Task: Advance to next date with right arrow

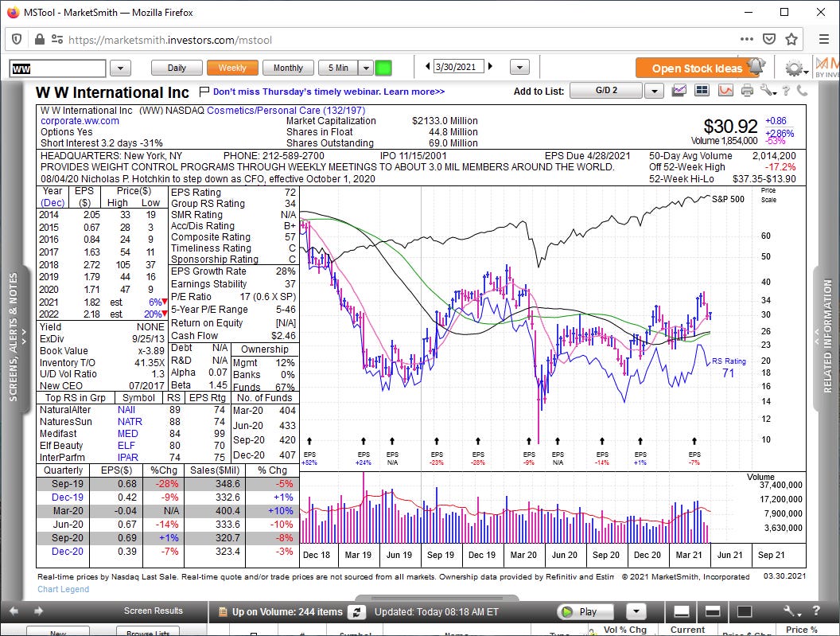Action: coord(490,67)
